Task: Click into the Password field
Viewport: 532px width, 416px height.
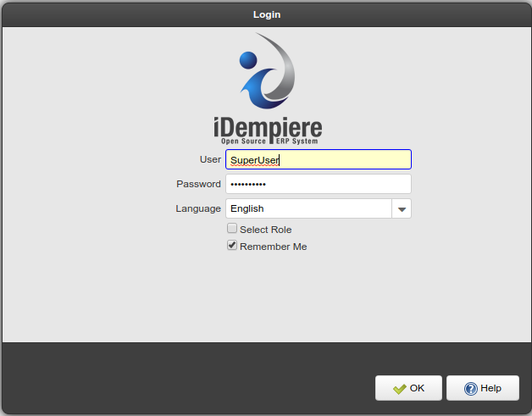Action: (318, 184)
